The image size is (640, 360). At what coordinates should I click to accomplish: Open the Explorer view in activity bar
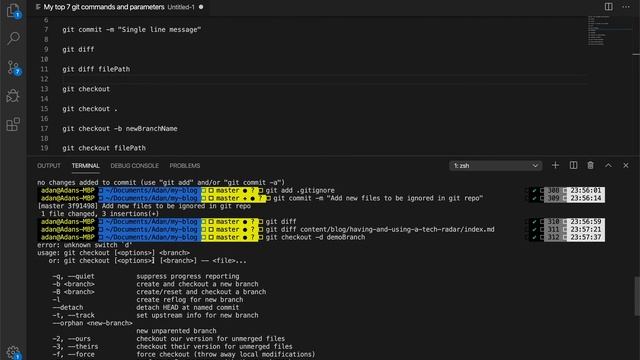point(13,10)
